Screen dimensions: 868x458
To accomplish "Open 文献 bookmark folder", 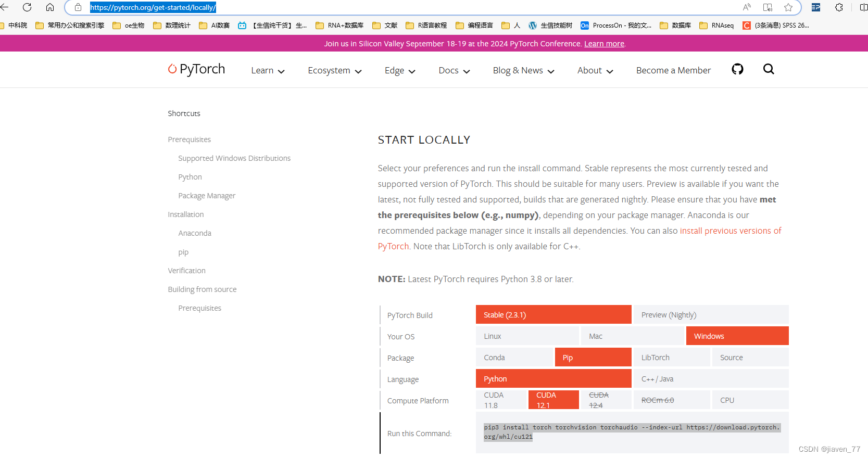I will (x=385, y=25).
